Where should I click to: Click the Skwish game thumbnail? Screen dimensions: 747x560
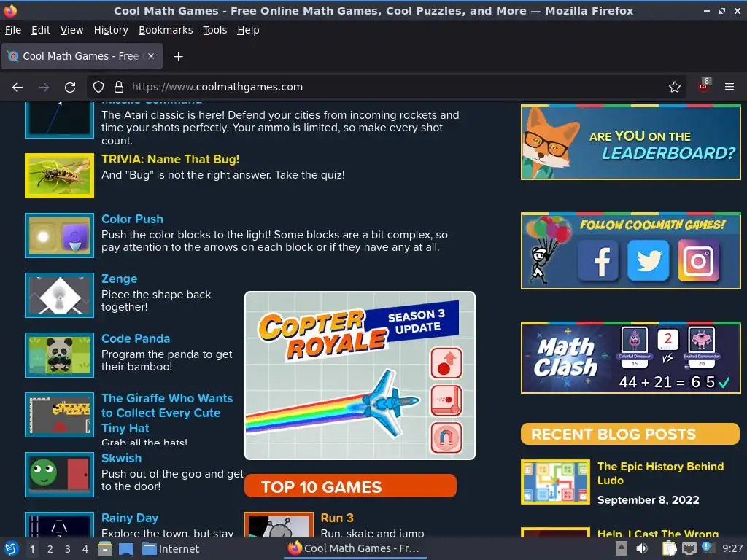click(x=60, y=474)
